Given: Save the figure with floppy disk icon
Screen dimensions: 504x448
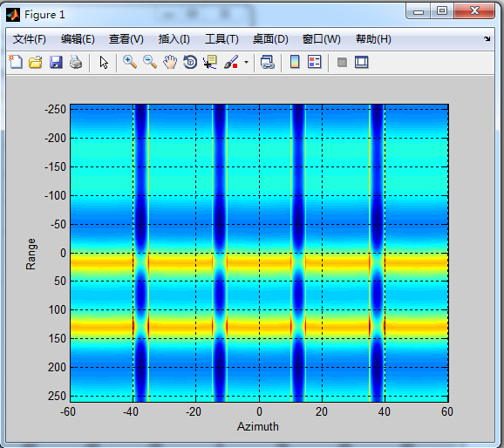Looking at the screenshot, I should [56, 62].
